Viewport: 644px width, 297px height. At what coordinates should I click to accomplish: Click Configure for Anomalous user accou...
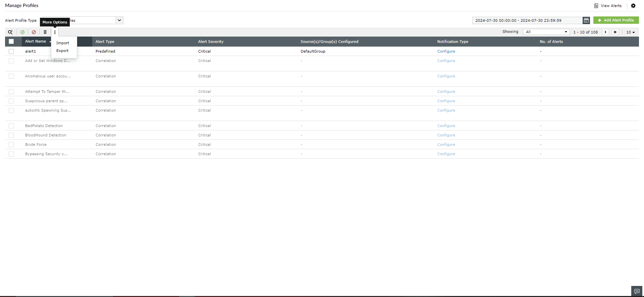(x=446, y=76)
